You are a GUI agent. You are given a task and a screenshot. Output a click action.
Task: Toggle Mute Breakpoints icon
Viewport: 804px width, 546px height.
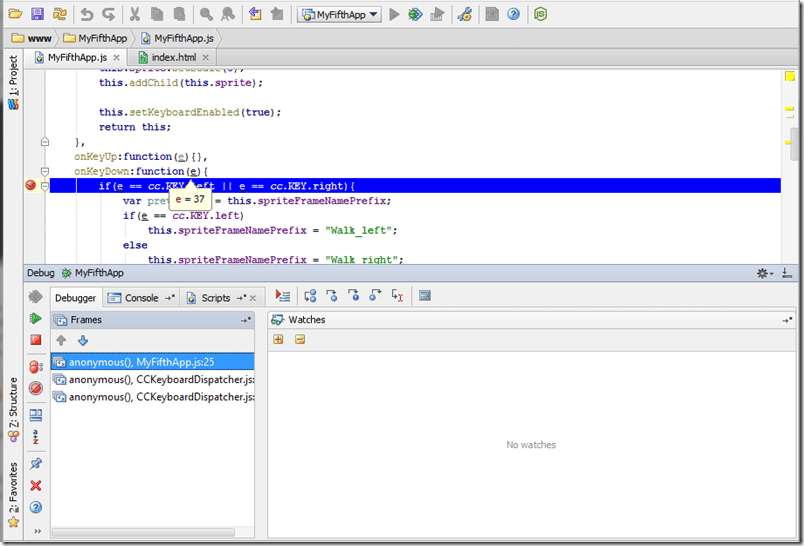pyautogui.click(x=35, y=388)
